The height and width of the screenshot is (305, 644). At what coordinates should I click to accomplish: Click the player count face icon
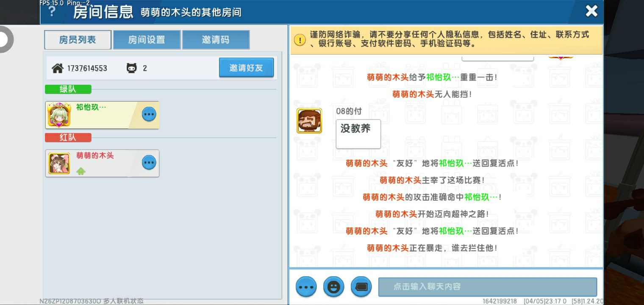[x=132, y=68]
